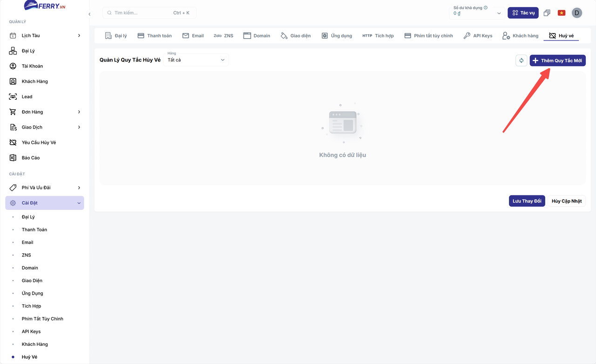Open Giao Diện in sidebar submenu

[x=32, y=281]
